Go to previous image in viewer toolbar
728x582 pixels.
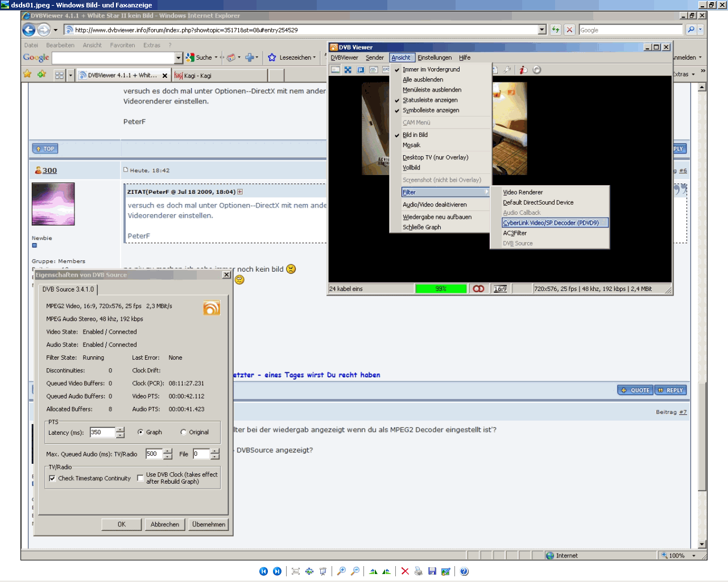click(x=263, y=571)
